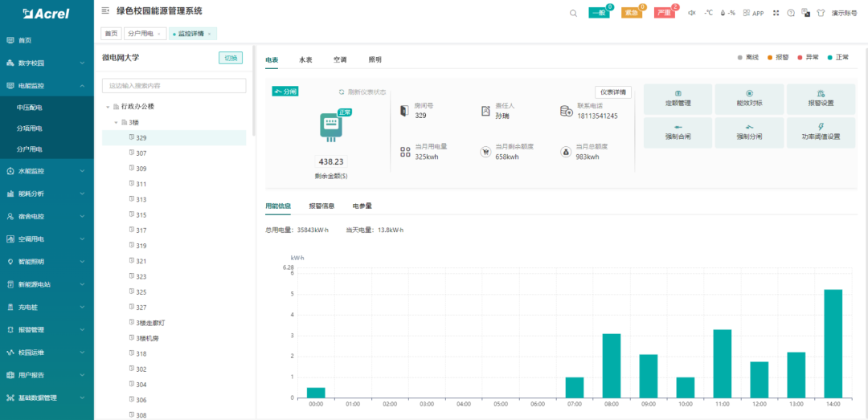
Task: Expand 宿舍电控 sidebar menu
Action: [47, 216]
